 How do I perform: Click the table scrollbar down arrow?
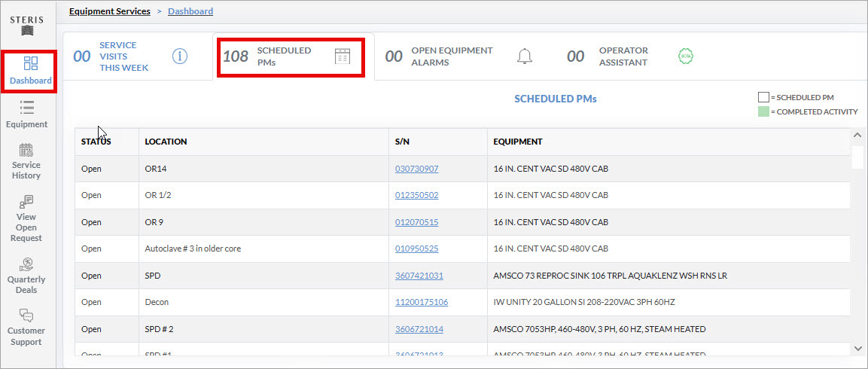(858, 348)
